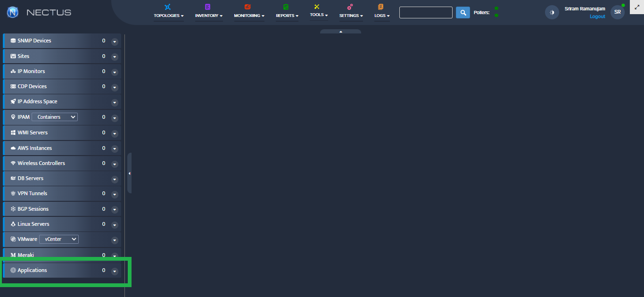
Task: Click the Linux Servers penguin icon
Action: [x=13, y=224]
